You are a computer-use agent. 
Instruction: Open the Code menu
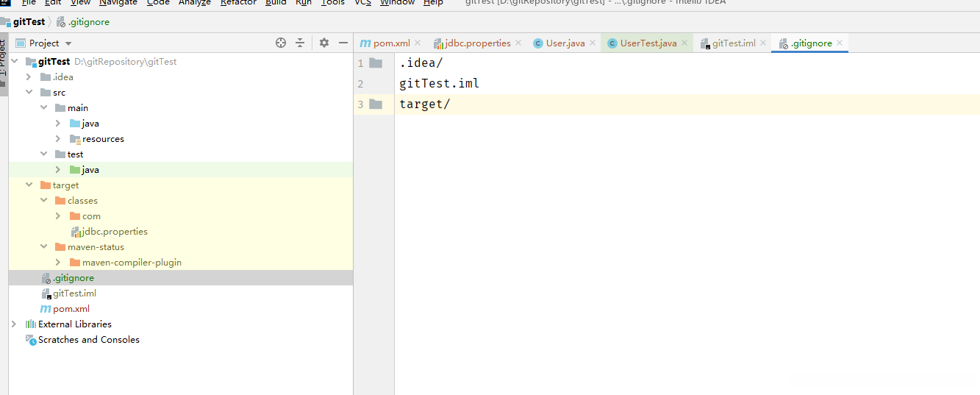pos(158,2)
